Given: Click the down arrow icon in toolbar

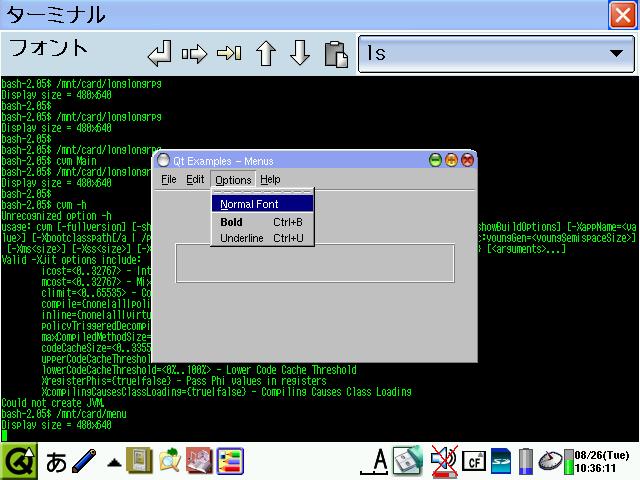Looking at the screenshot, I should click(300, 53).
